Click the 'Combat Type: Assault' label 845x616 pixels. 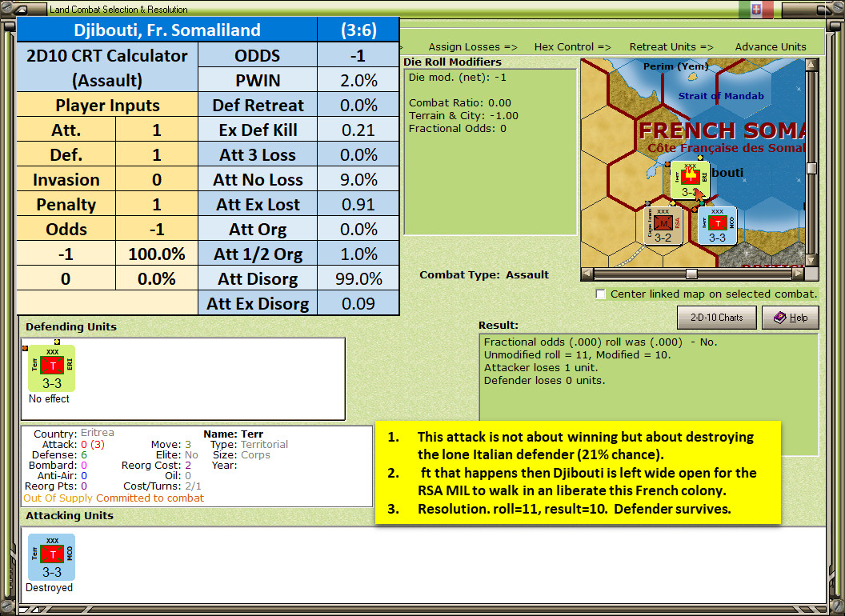[484, 275]
